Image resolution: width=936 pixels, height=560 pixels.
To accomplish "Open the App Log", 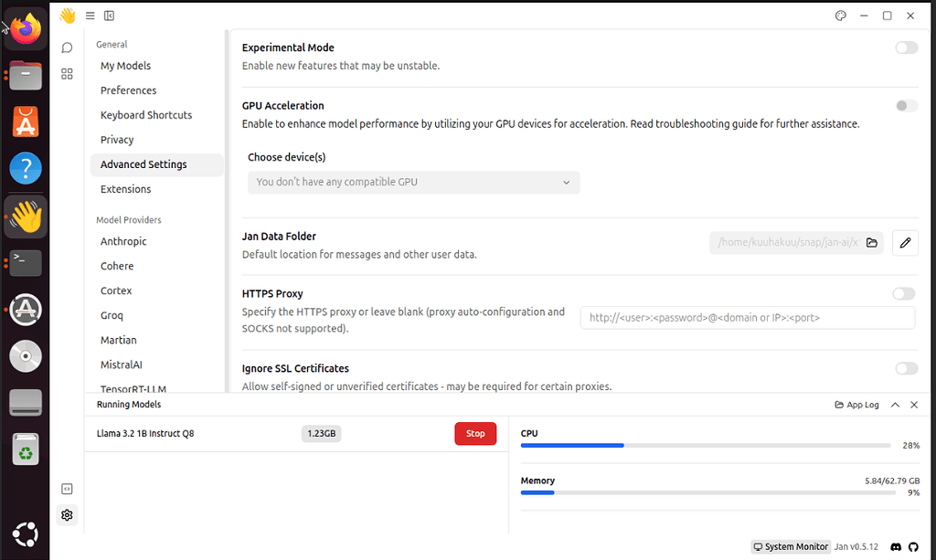I will [856, 405].
